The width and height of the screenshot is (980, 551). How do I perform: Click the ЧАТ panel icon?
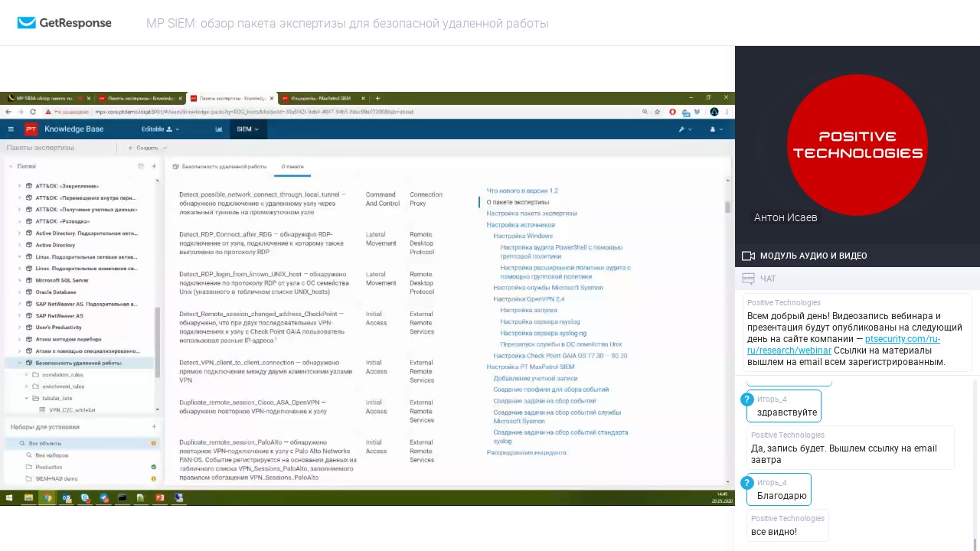pos(748,279)
